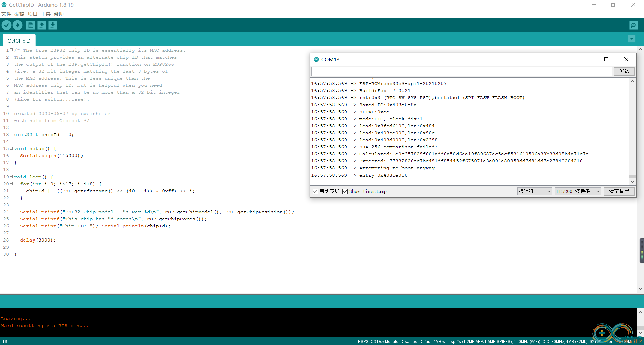The image size is (644, 345).
Task: Click the 'mode:DIO, clock div:1' serial line
Action: [391, 119]
